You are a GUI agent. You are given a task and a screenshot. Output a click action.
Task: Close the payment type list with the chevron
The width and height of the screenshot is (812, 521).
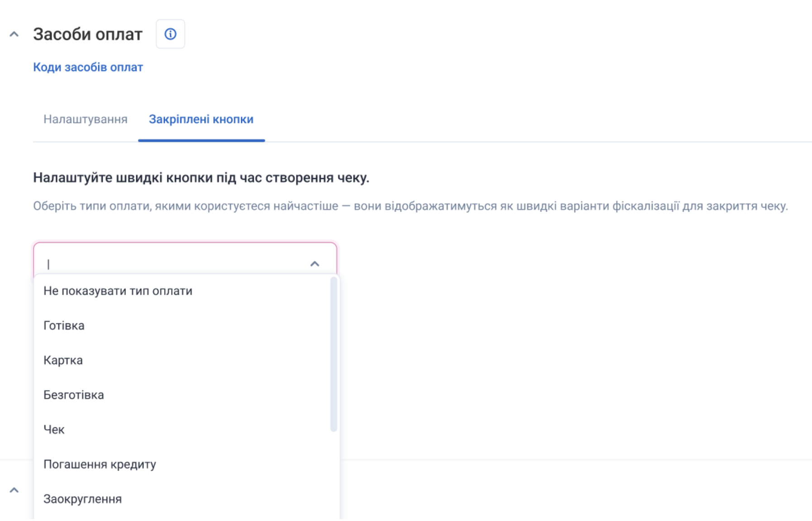click(315, 264)
